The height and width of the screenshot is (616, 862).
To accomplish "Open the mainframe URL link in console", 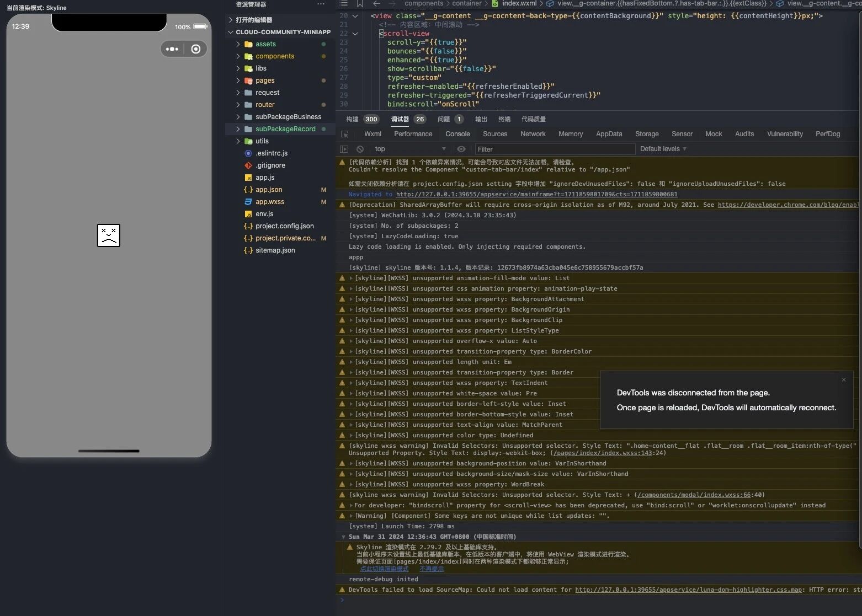I will point(536,194).
